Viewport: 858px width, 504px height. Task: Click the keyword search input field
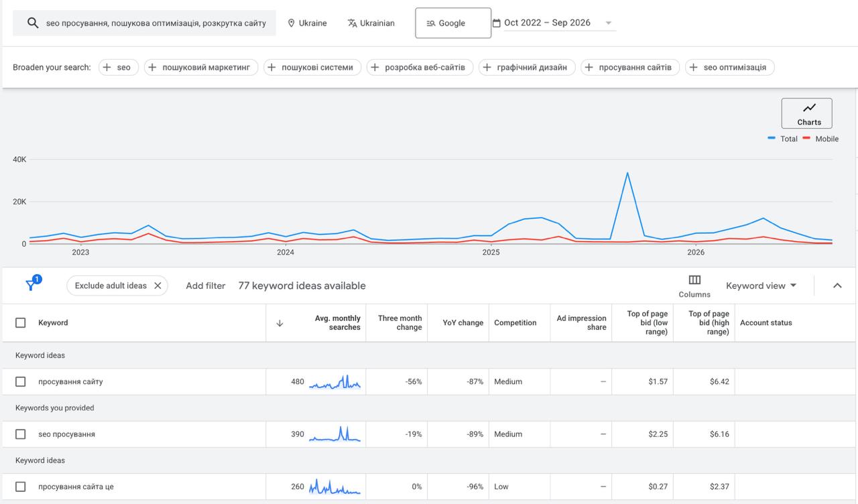pyautogui.click(x=144, y=23)
